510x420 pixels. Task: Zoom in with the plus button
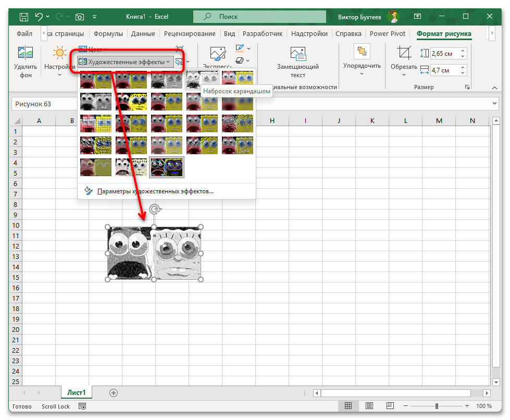[x=467, y=406]
